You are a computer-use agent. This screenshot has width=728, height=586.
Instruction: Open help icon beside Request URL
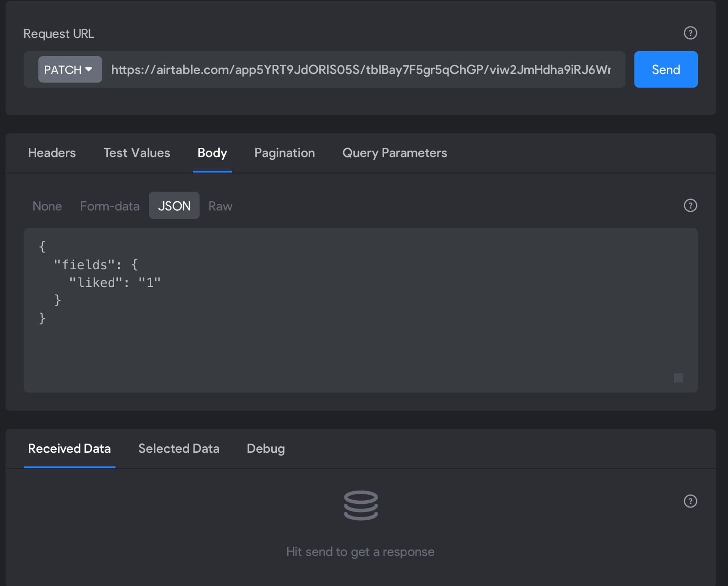690,33
